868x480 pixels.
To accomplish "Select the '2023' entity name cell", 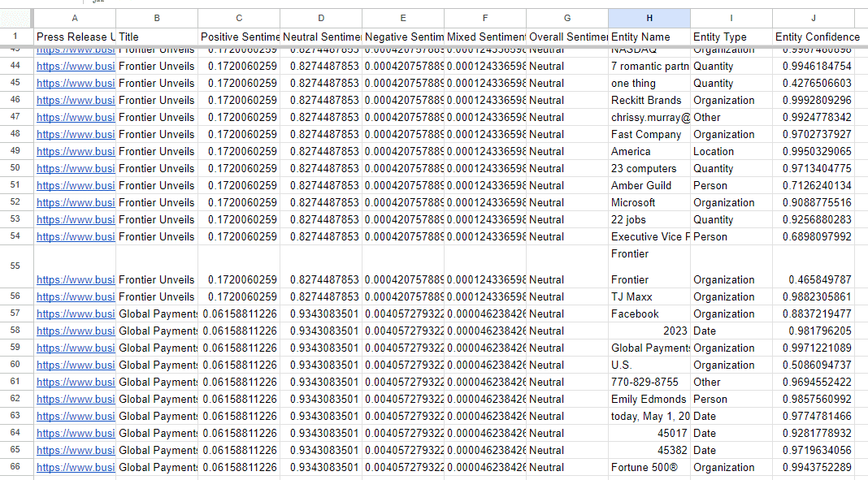I will (649, 331).
